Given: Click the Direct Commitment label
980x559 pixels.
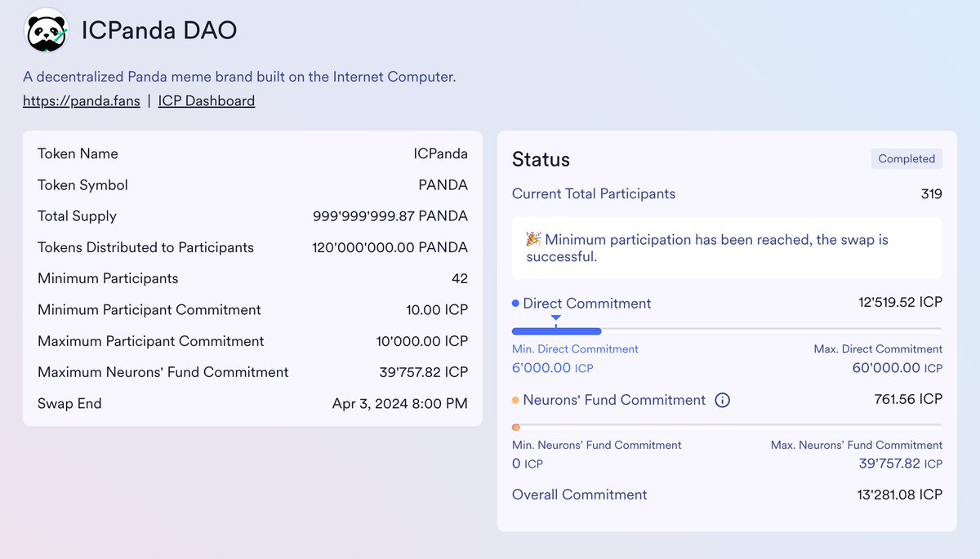Looking at the screenshot, I should [587, 304].
